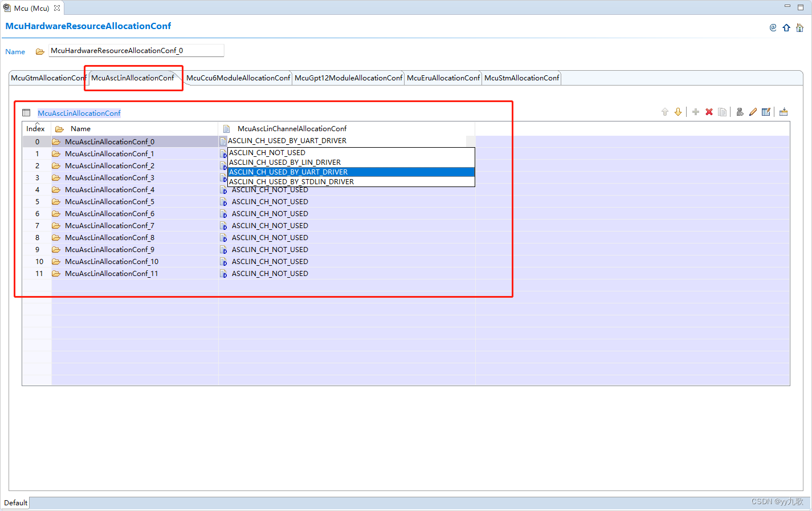Choose ASCLIN_CH_USED_BY_STDLIN_DRIVER option
The width and height of the screenshot is (812, 511).
click(x=351, y=182)
